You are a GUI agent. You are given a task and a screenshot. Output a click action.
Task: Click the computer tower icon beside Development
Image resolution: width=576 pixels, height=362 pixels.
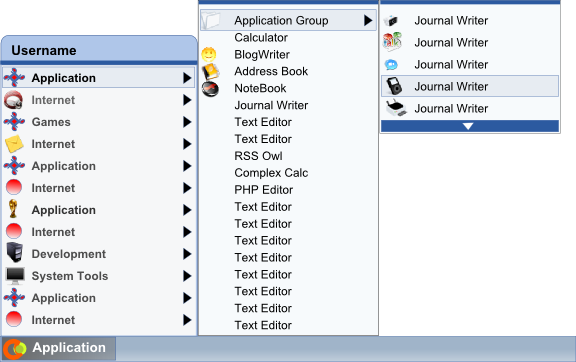click(x=15, y=252)
